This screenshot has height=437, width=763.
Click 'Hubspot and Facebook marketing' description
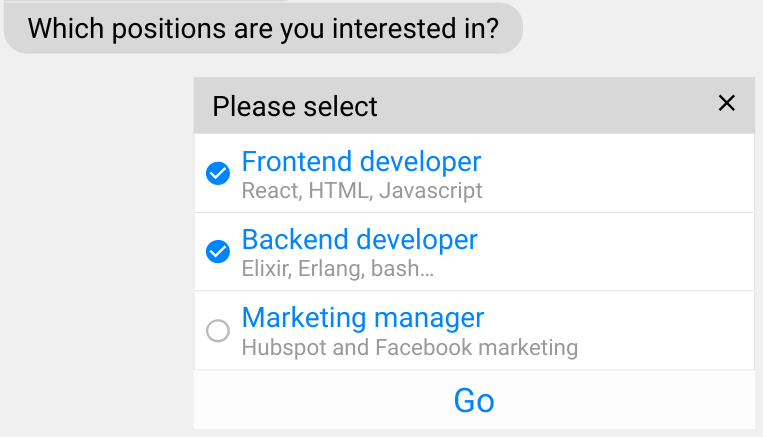point(410,348)
